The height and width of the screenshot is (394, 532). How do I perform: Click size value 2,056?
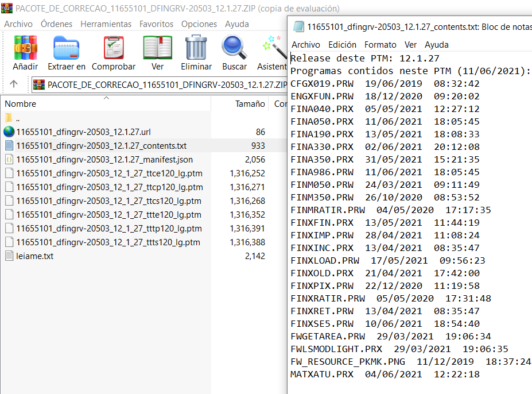(x=255, y=160)
